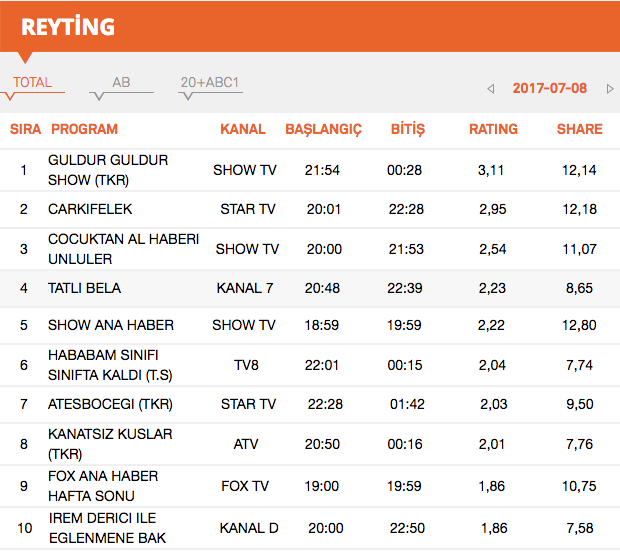Click the BAŞLANGIÇ column header

(x=323, y=129)
